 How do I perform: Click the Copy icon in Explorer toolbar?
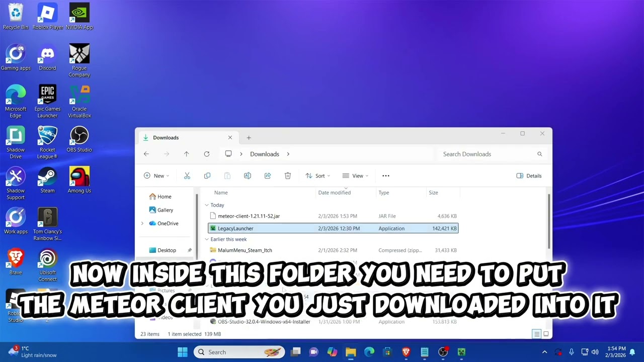[x=207, y=175]
